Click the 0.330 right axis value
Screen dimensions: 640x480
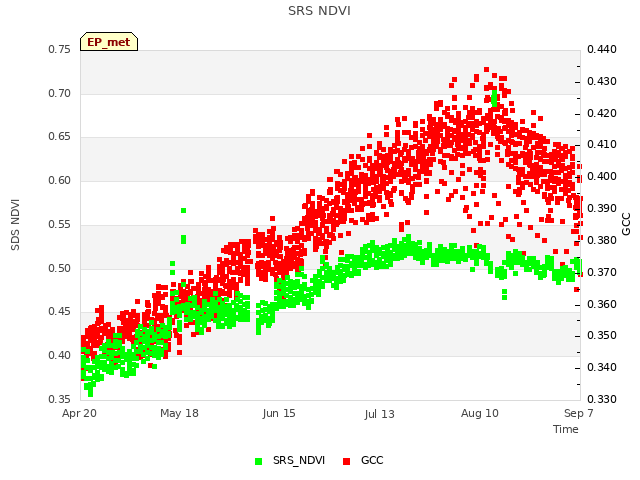602,399
